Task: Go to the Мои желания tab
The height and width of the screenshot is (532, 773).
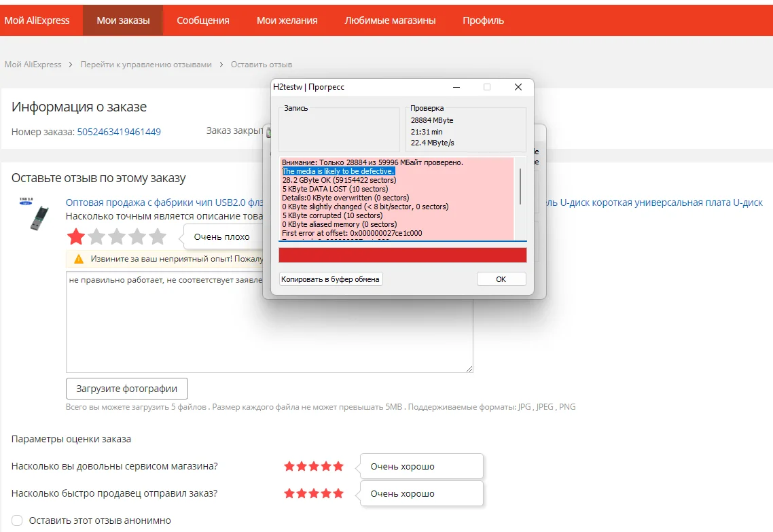Action: [x=287, y=20]
